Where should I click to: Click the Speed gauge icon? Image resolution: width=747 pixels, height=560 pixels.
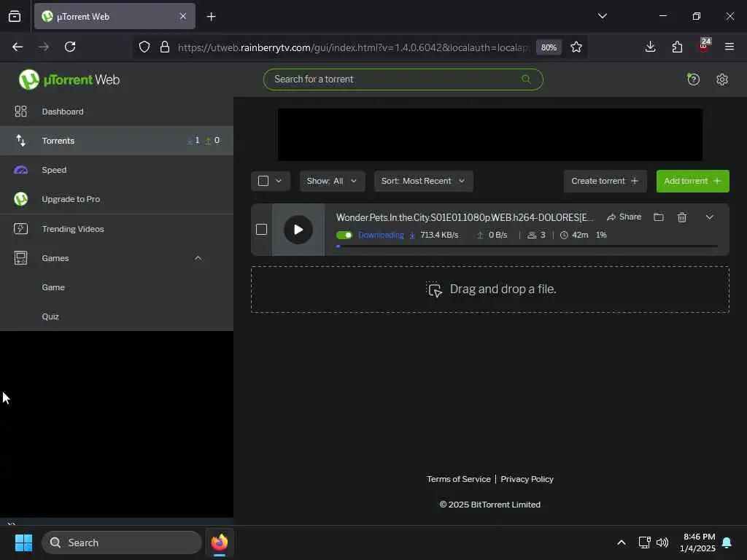pos(20,170)
